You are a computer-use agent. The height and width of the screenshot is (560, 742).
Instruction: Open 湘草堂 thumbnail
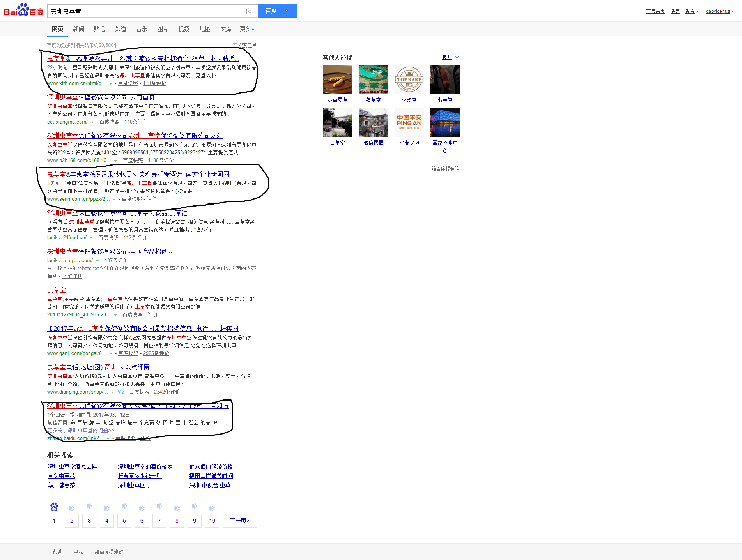pyautogui.click(x=445, y=79)
